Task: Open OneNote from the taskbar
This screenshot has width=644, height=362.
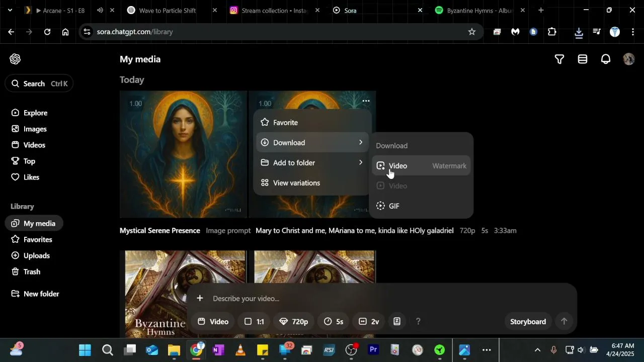Action: [x=218, y=349]
